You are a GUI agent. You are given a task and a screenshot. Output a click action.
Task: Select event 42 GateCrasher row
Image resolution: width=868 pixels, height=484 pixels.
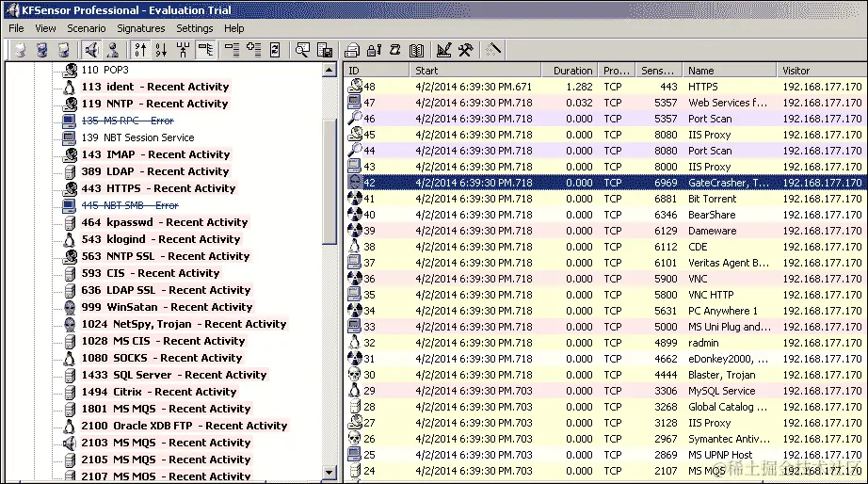click(x=605, y=183)
